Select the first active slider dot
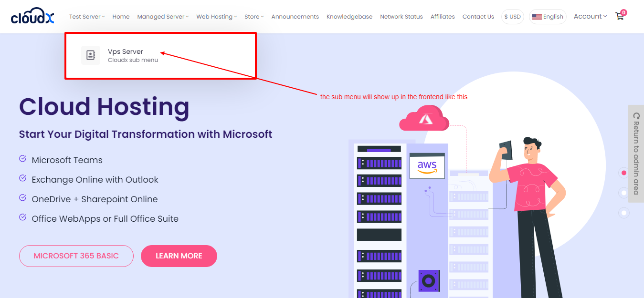 (x=623, y=173)
